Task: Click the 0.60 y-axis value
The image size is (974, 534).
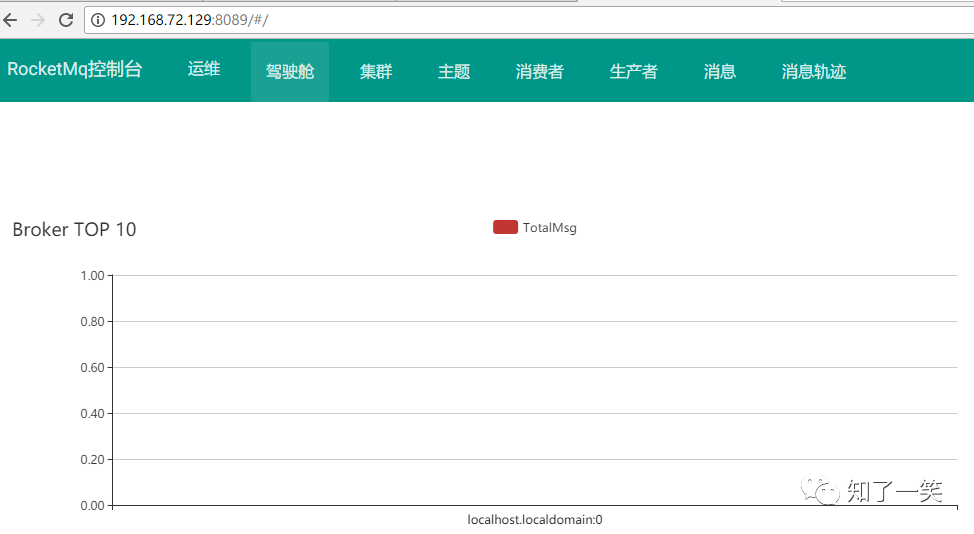Action: [x=93, y=368]
